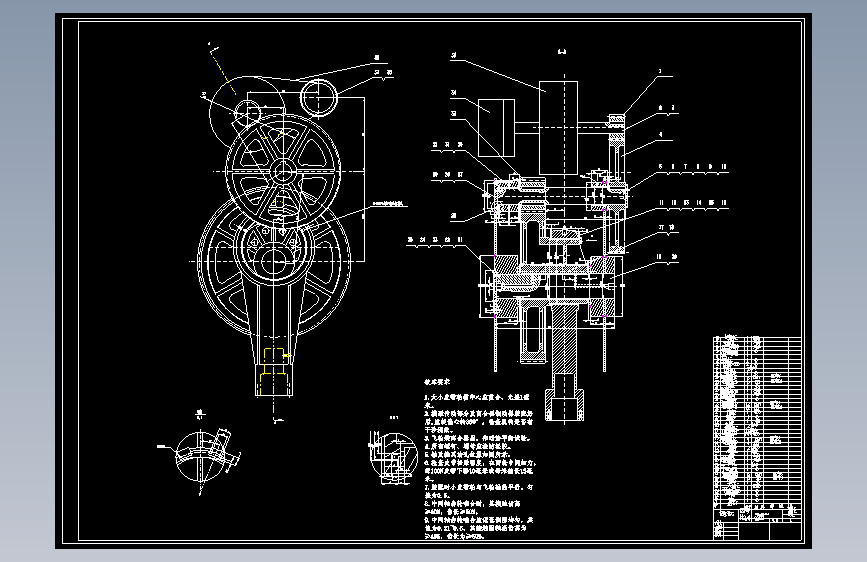Click the hub of the upper spoked flywheel
The image size is (867, 562).
tap(283, 171)
